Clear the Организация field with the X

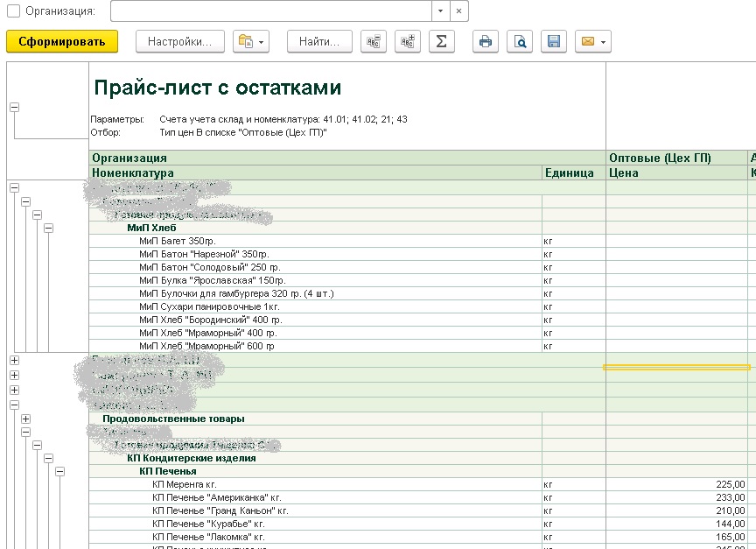[x=459, y=11]
